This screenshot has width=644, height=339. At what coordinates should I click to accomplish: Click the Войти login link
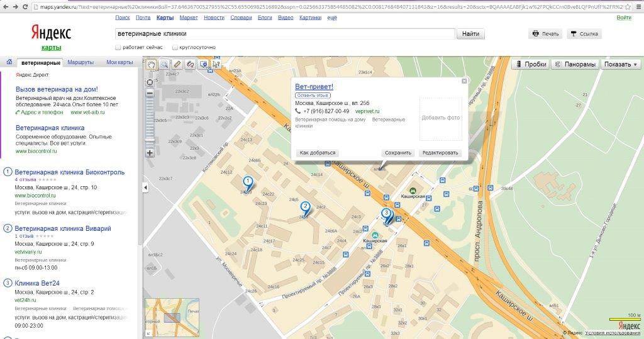pos(624,18)
